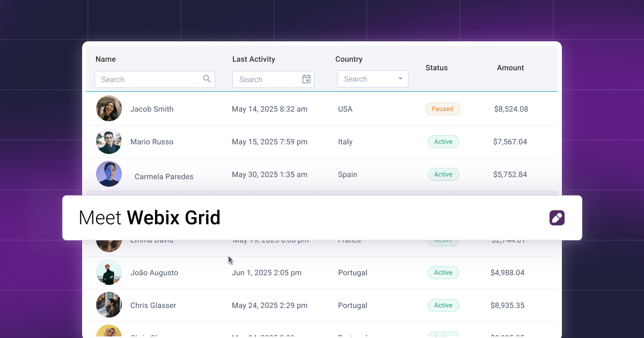Click the Active badge for Chris Glasser
644x338 pixels.
(x=443, y=305)
